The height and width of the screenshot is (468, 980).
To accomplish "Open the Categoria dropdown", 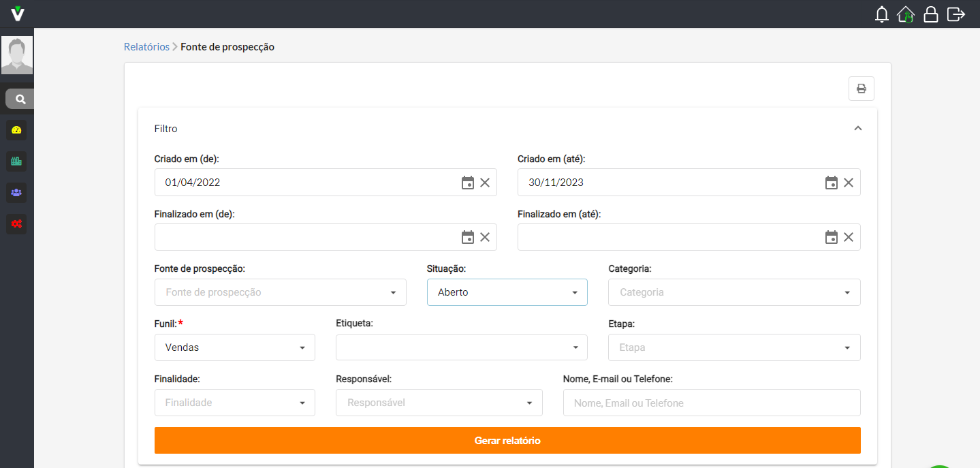I will [734, 292].
